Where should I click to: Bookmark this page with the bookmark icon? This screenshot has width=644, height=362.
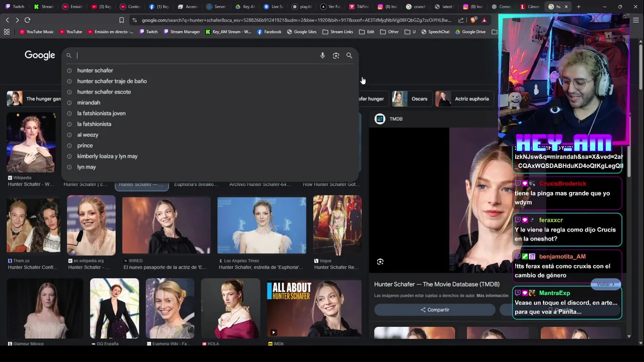coord(121,20)
